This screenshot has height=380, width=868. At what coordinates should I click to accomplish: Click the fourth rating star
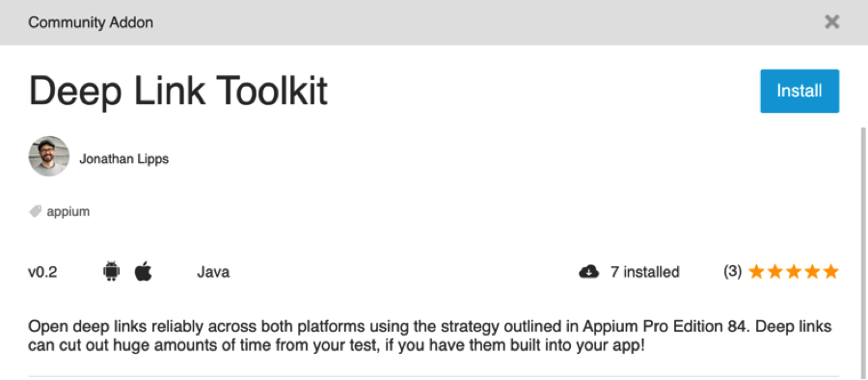[812, 271]
